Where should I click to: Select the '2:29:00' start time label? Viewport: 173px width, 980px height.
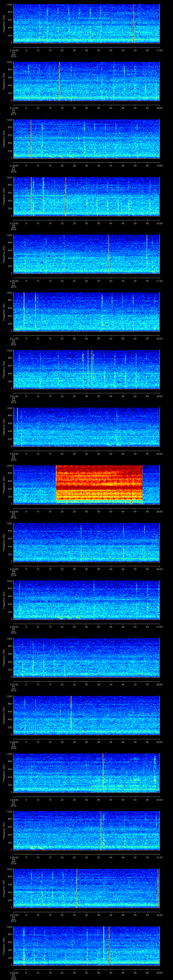pyautogui.click(x=14, y=800)
